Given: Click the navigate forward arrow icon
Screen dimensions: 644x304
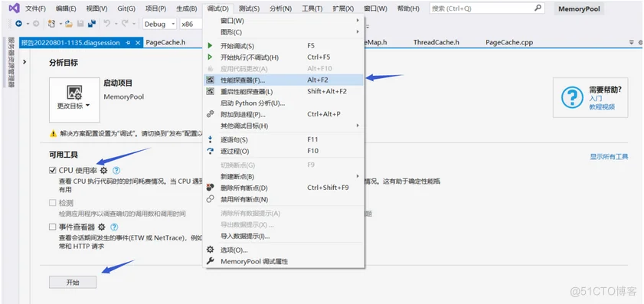Looking at the screenshot, I should [36, 24].
